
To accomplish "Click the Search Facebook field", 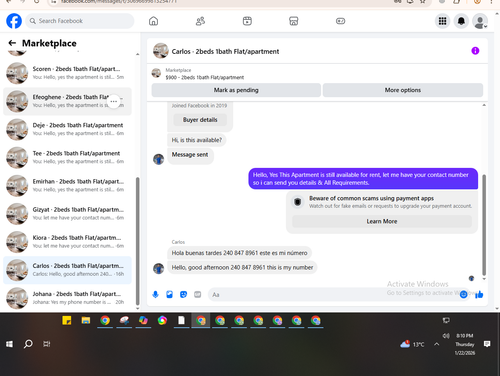I will click(80, 21).
